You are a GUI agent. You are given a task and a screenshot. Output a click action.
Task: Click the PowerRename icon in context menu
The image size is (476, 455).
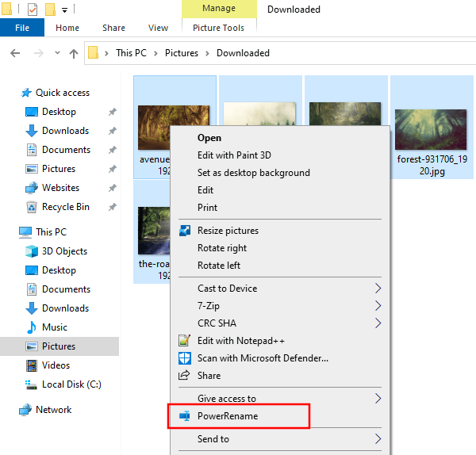coord(185,416)
